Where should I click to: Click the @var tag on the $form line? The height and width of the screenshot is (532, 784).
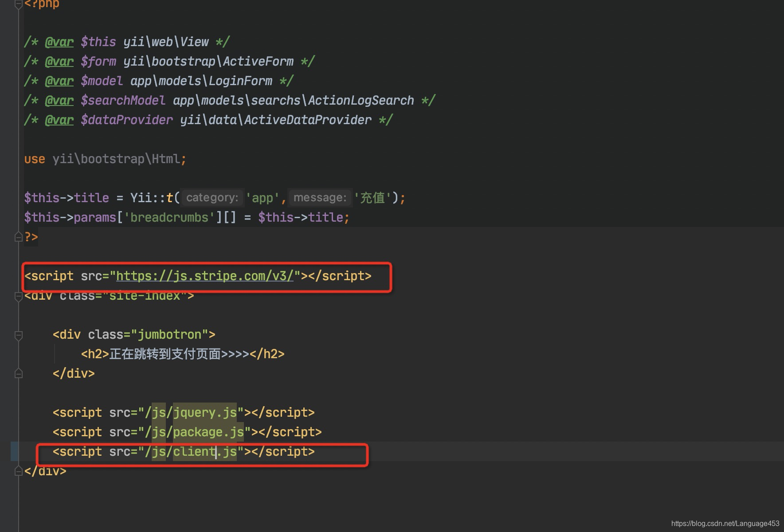click(59, 62)
